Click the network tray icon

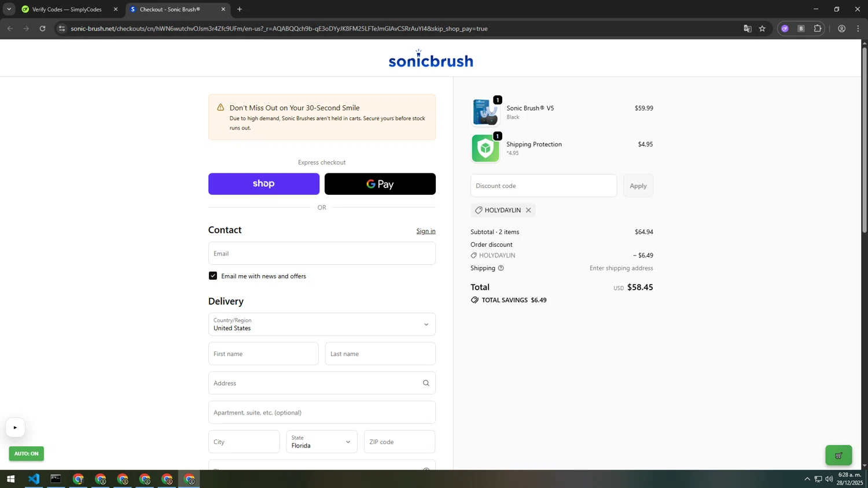[818, 479]
